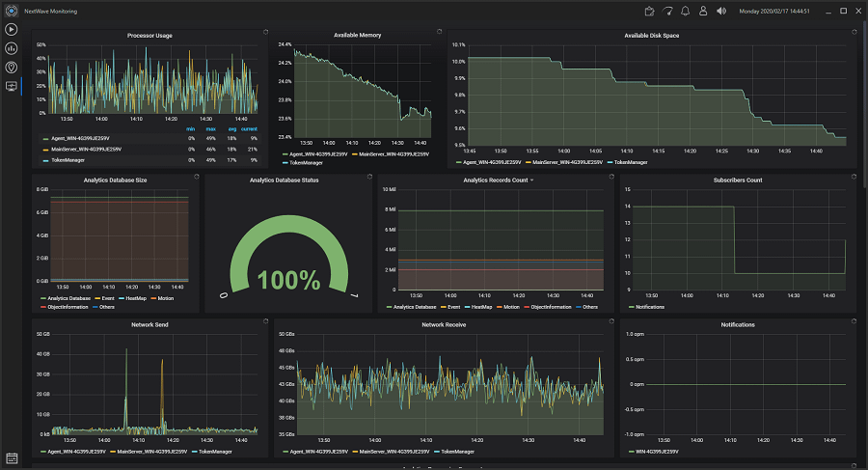Click the speedometer gauge icon in top bar
The image size is (868, 470).
(x=666, y=12)
